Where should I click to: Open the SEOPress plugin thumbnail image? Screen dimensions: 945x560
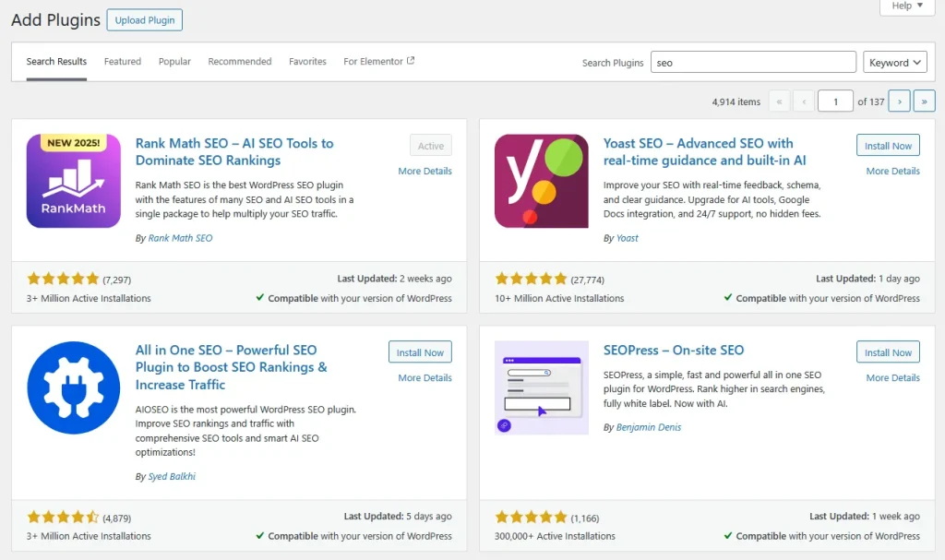tap(541, 387)
